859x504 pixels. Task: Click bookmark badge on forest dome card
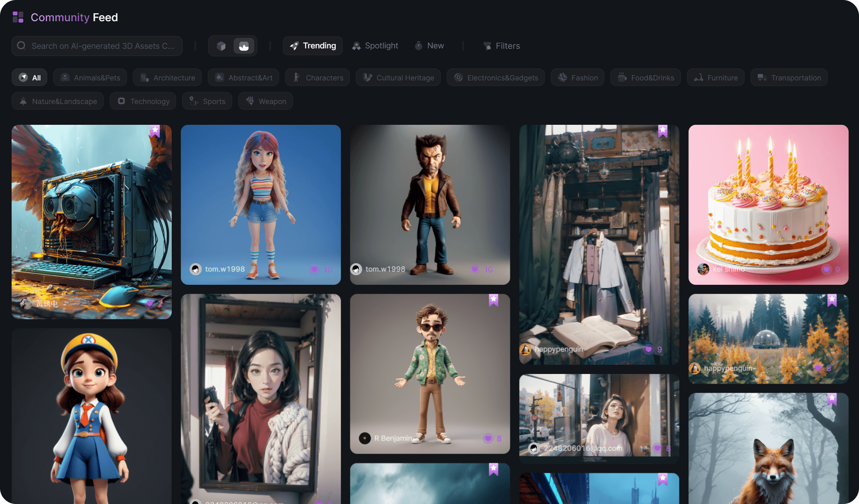pos(832,300)
